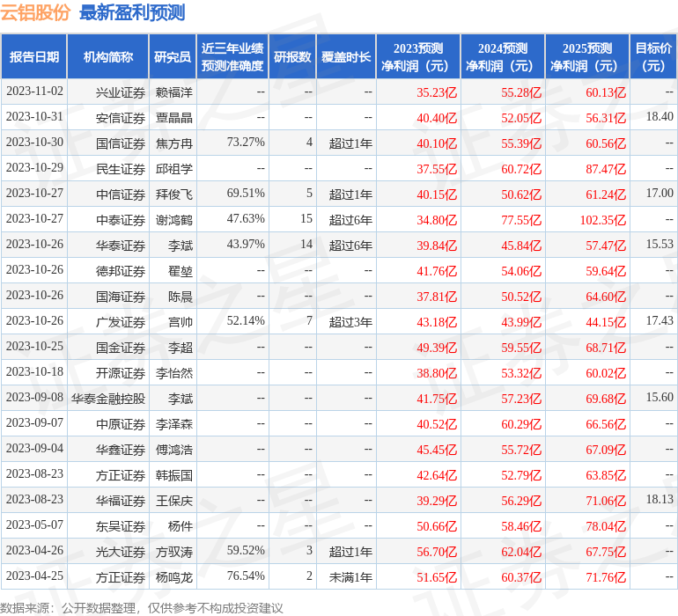Select researcher 李泽森
The height and width of the screenshot is (616, 678).
point(173,424)
